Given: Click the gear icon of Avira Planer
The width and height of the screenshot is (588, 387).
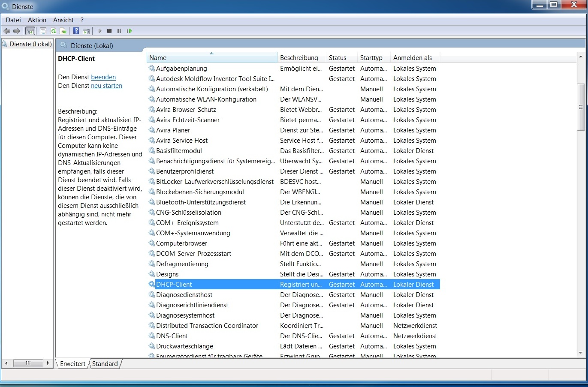Looking at the screenshot, I should tap(152, 130).
